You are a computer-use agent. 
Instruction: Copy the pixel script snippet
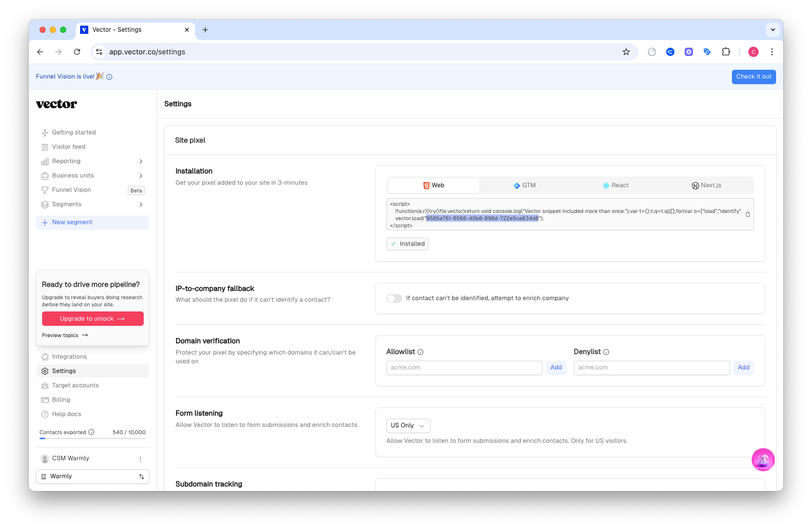click(x=747, y=214)
